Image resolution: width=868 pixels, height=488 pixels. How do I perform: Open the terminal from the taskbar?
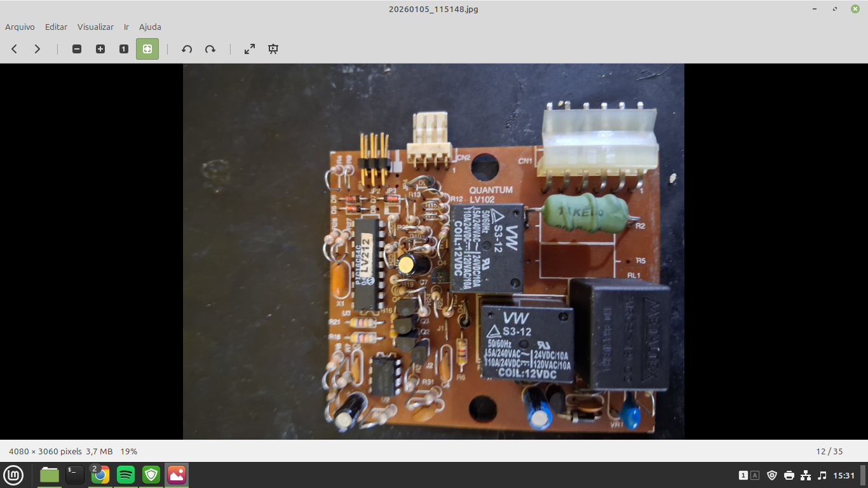(x=75, y=475)
